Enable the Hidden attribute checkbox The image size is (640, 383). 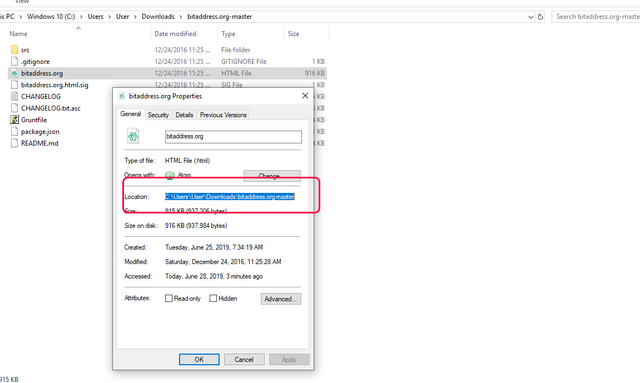pyautogui.click(x=213, y=298)
